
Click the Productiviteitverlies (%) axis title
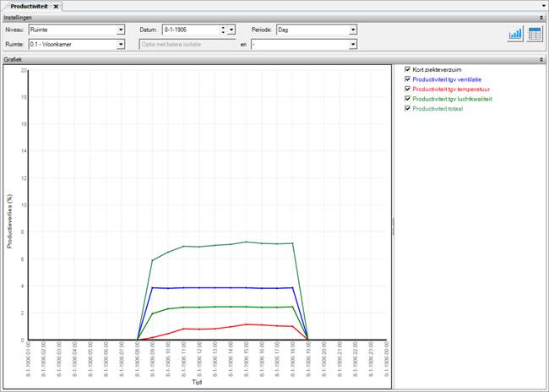click(9, 221)
